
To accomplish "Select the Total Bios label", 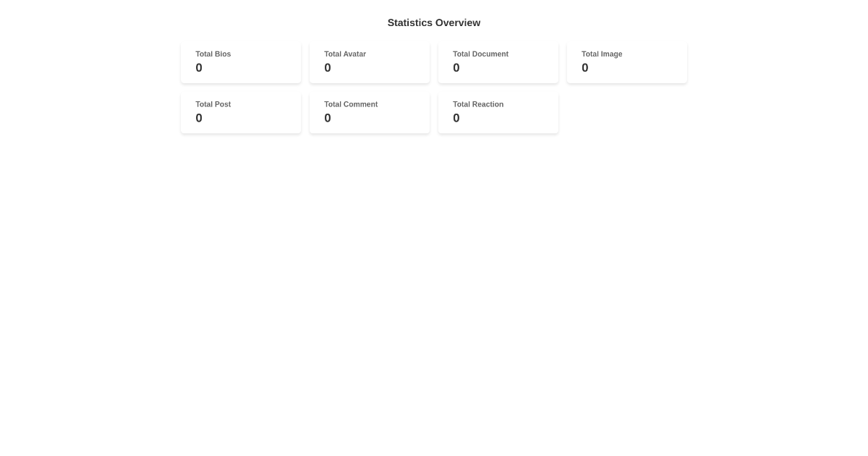I will click(x=213, y=54).
